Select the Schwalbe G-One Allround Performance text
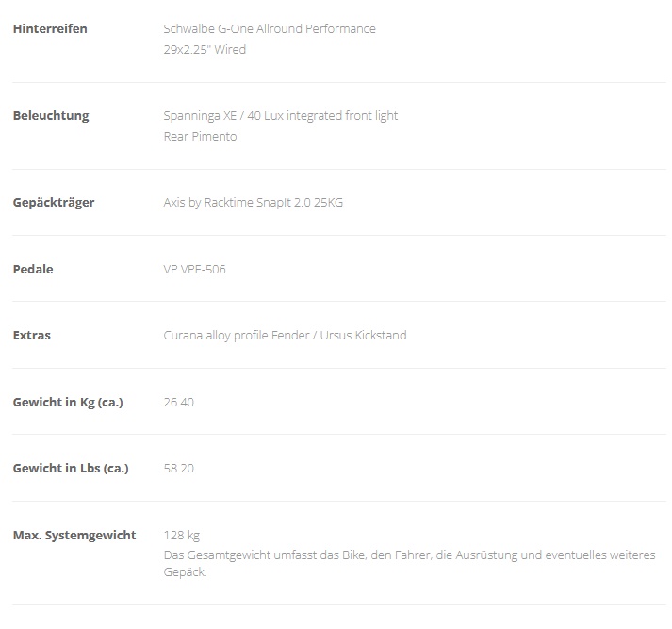 click(x=270, y=28)
